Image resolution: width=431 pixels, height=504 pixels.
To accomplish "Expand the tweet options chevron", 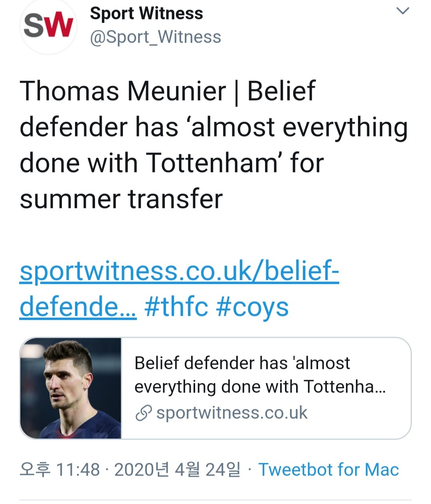I will point(403,11).
